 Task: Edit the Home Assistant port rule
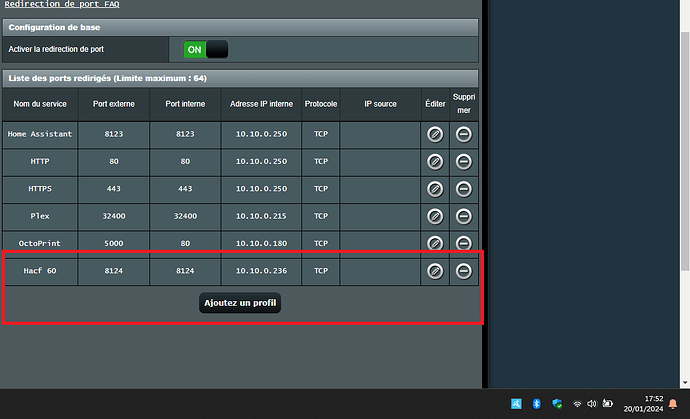click(x=435, y=134)
